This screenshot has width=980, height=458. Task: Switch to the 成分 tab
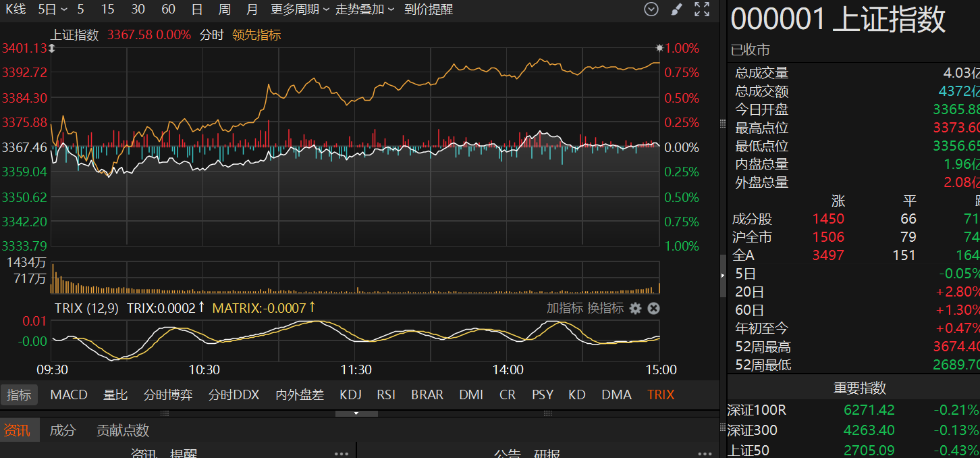tap(63, 430)
